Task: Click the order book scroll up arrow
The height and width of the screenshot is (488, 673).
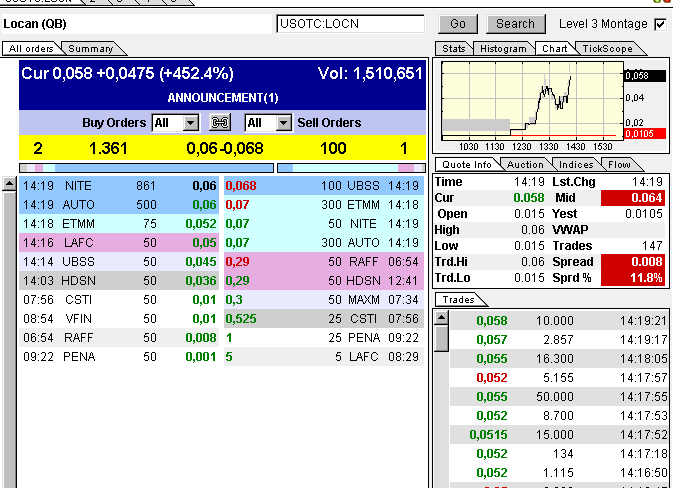Action: tap(9, 185)
